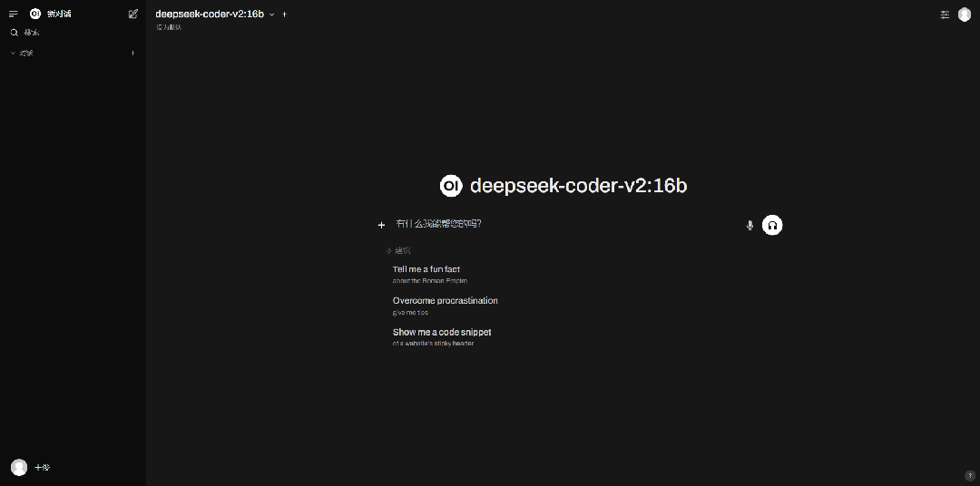Image resolution: width=980 pixels, height=486 pixels.
Task: Click the Open WebUI logo in sidebar
Action: (35, 14)
